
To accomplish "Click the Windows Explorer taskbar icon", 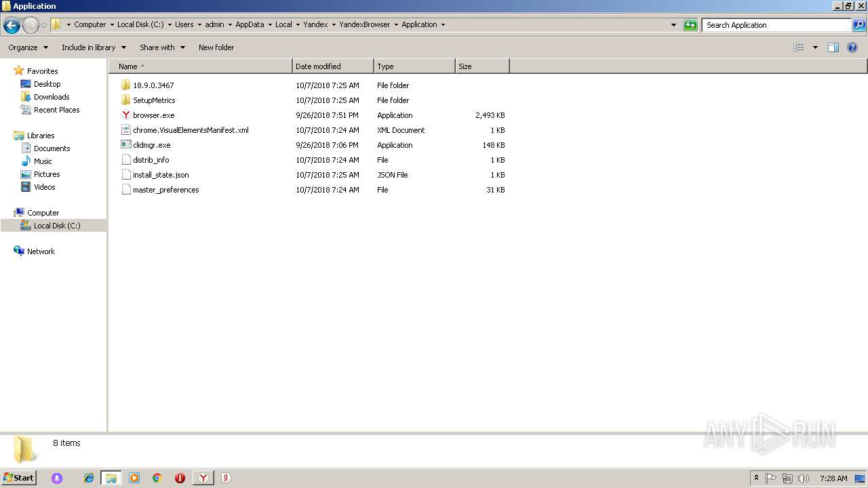I will (x=111, y=478).
